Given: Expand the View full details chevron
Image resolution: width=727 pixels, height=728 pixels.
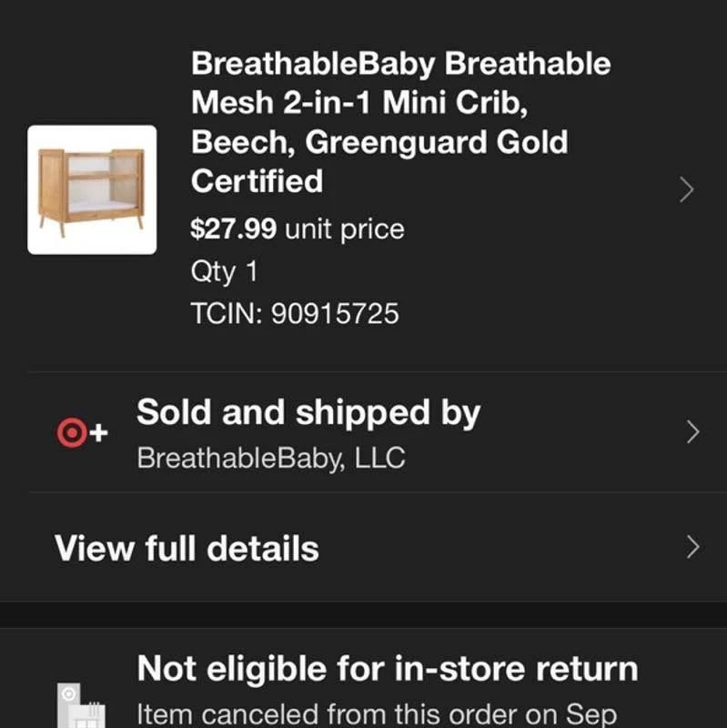Looking at the screenshot, I should tap(692, 547).
